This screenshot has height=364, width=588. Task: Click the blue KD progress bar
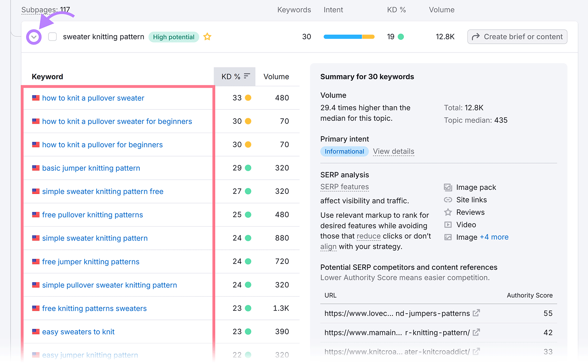(342, 37)
